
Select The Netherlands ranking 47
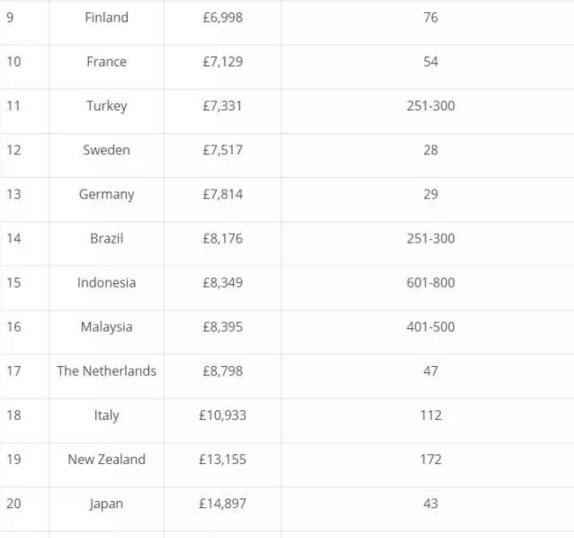click(x=430, y=371)
